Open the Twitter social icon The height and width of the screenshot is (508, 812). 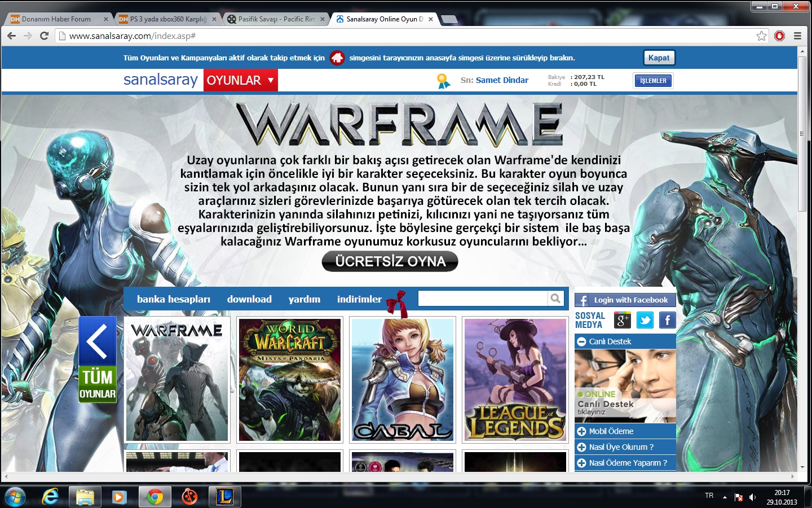click(645, 320)
